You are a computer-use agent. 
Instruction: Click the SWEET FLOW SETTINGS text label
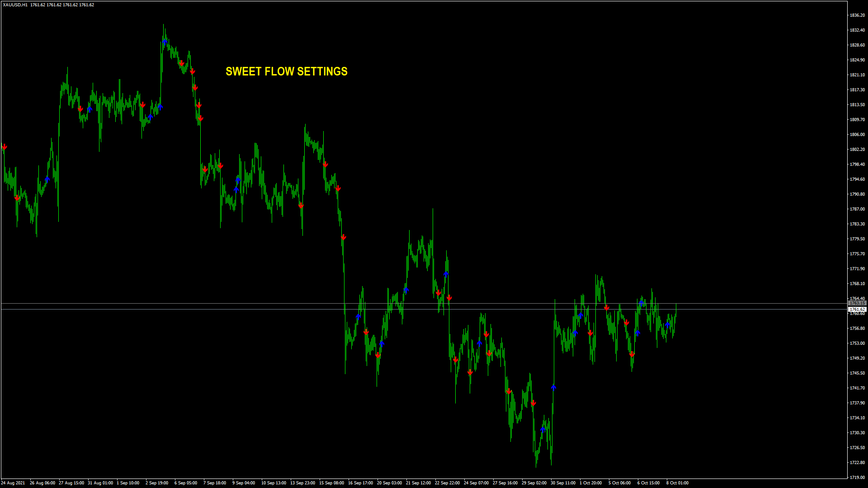pyautogui.click(x=286, y=71)
